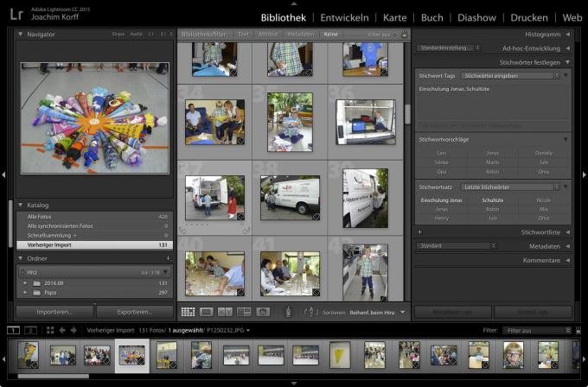Select main window display button 1
The height and width of the screenshot is (387, 588).
point(13,330)
